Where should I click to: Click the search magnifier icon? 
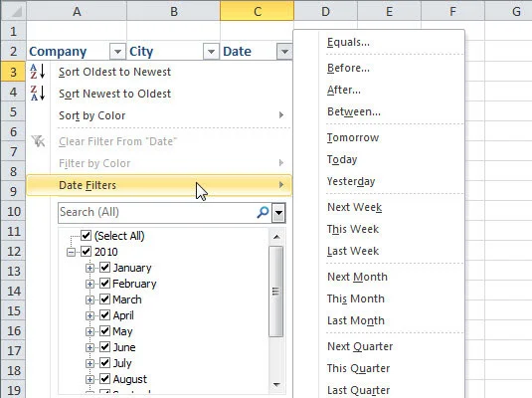[x=263, y=212]
